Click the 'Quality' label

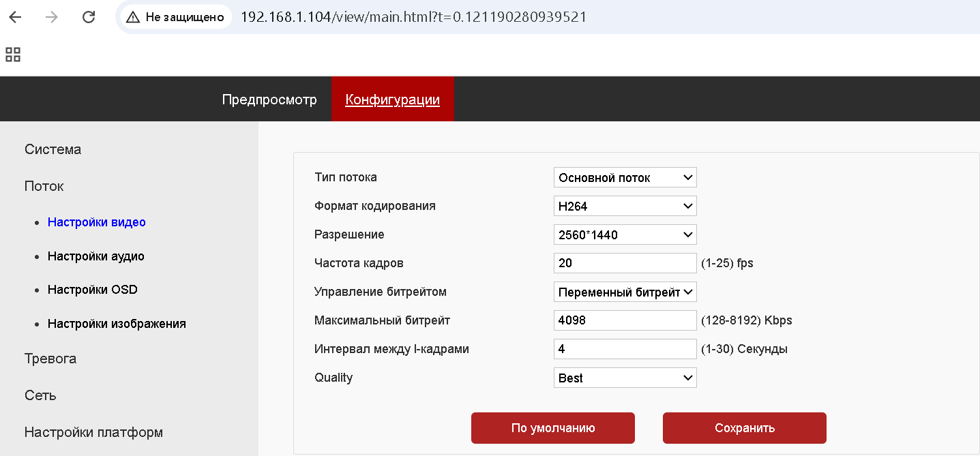click(x=333, y=378)
